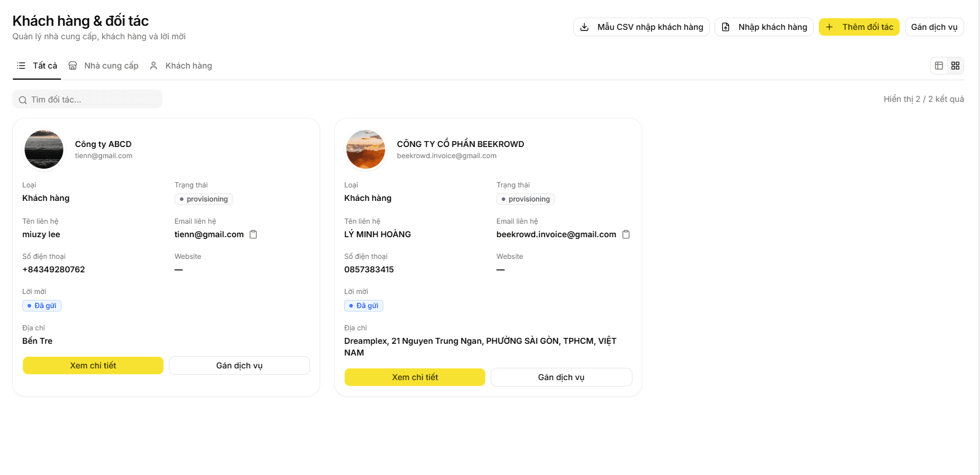Focus the Tìm đối tác search field
The height and width of the screenshot is (475, 980).
(x=87, y=100)
